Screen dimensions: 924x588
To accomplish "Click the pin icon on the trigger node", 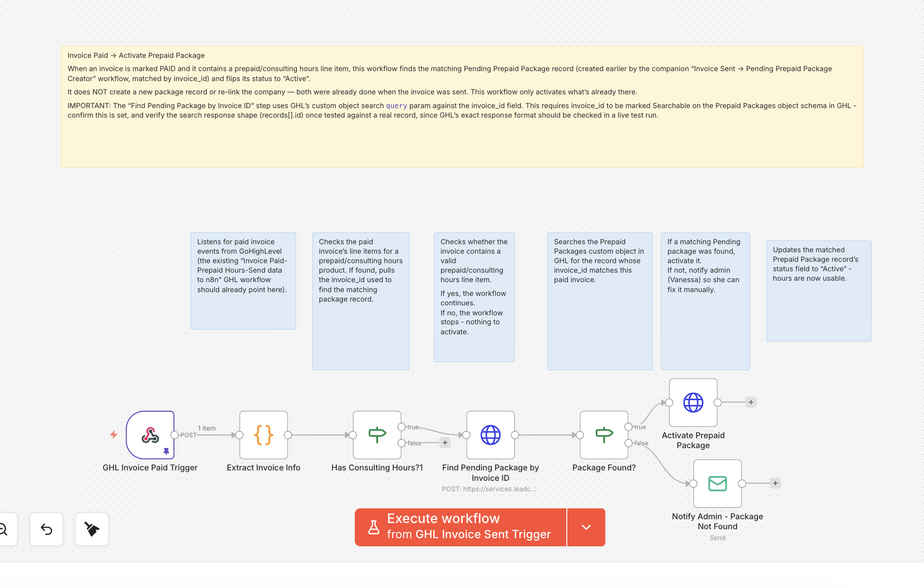I will (x=166, y=451).
